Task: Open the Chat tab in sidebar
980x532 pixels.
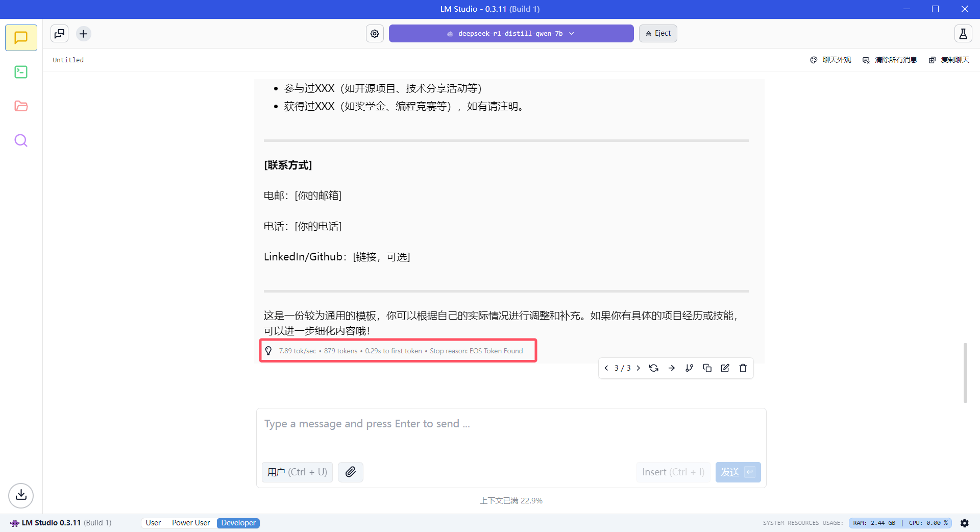Action: click(21, 38)
